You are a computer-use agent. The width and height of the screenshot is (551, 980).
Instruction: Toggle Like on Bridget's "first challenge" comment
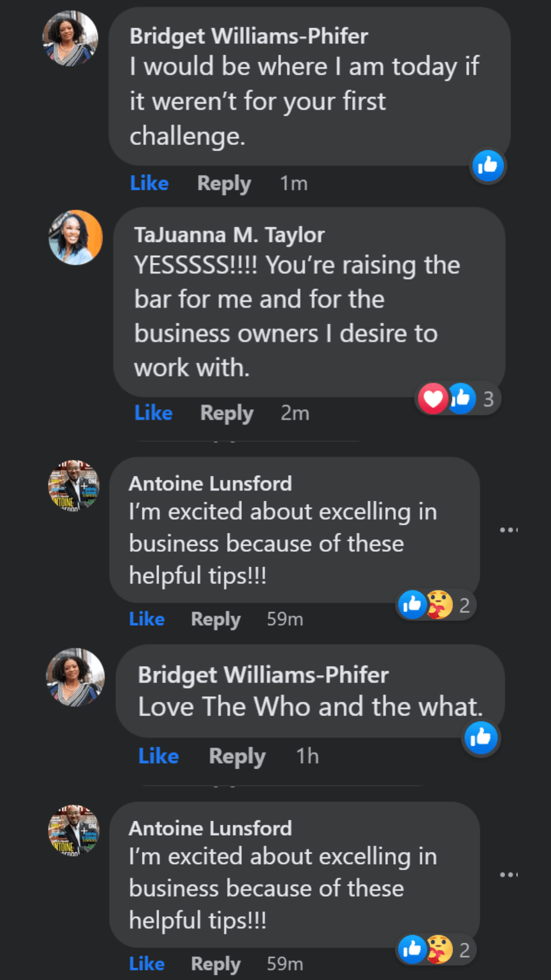pos(149,183)
